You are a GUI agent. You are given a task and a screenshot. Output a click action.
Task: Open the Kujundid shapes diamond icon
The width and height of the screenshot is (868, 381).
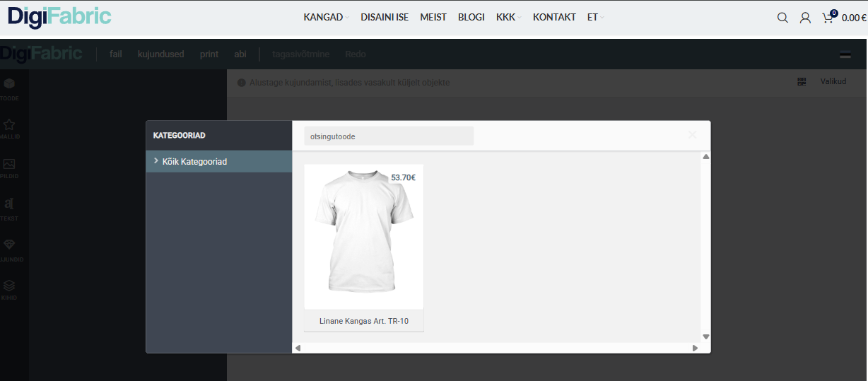point(9,245)
